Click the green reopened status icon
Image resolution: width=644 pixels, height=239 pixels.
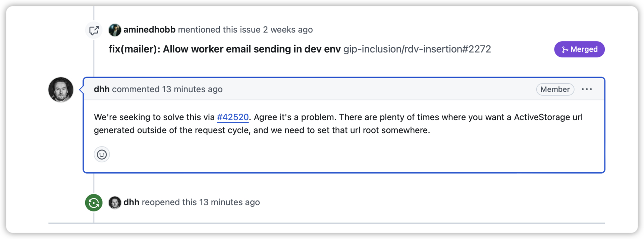tap(94, 203)
